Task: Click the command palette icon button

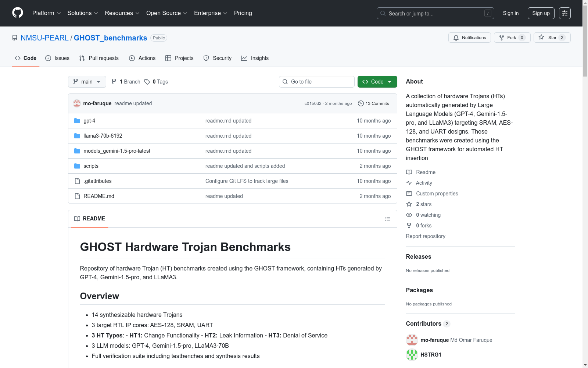Action: (565, 13)
